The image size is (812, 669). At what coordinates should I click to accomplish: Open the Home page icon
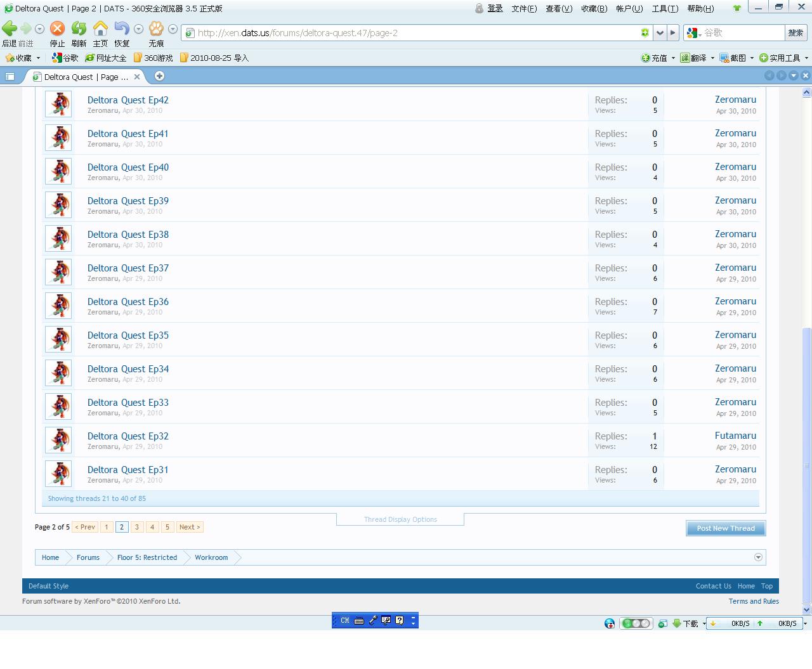tap(100, 29)
